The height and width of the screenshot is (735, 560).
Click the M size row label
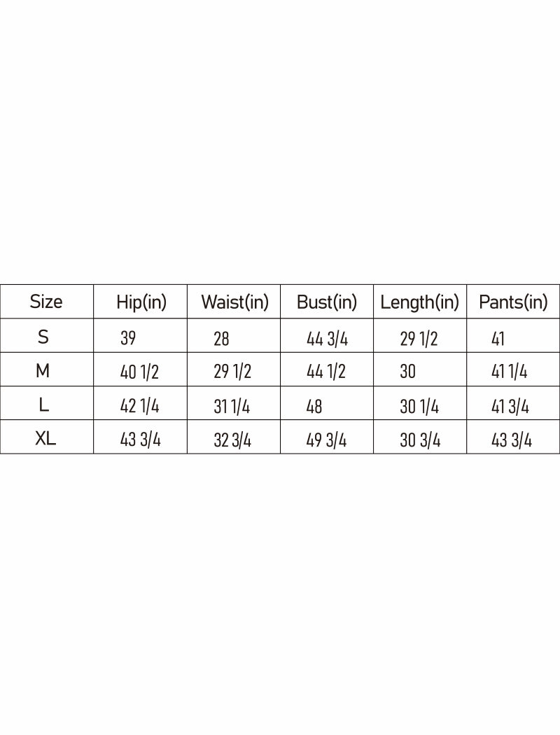pos(43,371)
